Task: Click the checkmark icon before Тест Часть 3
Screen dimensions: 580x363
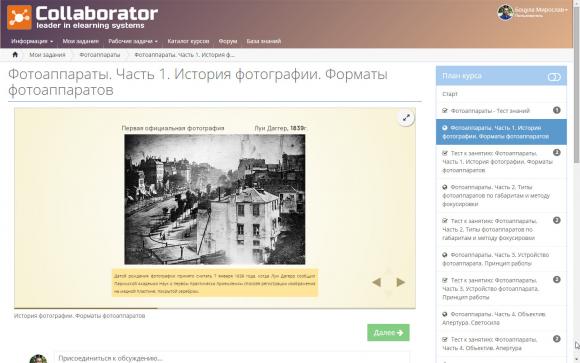Action: (445, 280)
